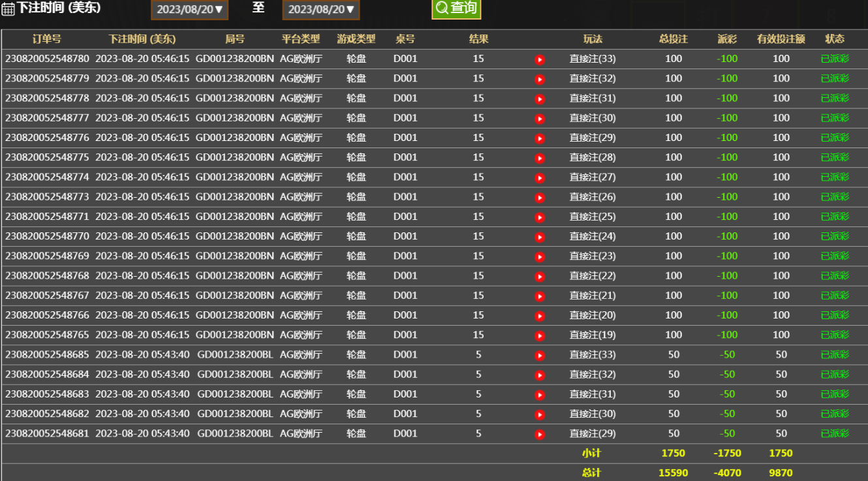Play video replay for order 230820052548771
868x481 pixels.
click(x=540, y=217)
